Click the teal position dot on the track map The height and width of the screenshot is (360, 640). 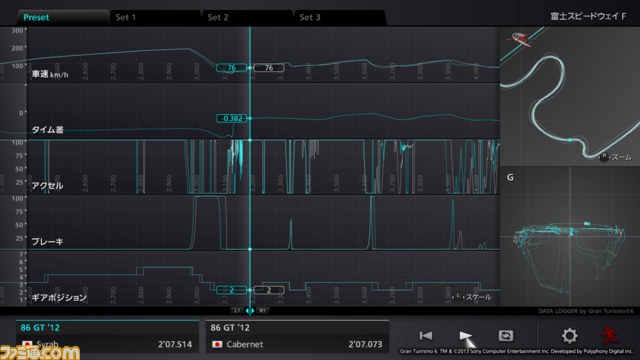[570, 140]
